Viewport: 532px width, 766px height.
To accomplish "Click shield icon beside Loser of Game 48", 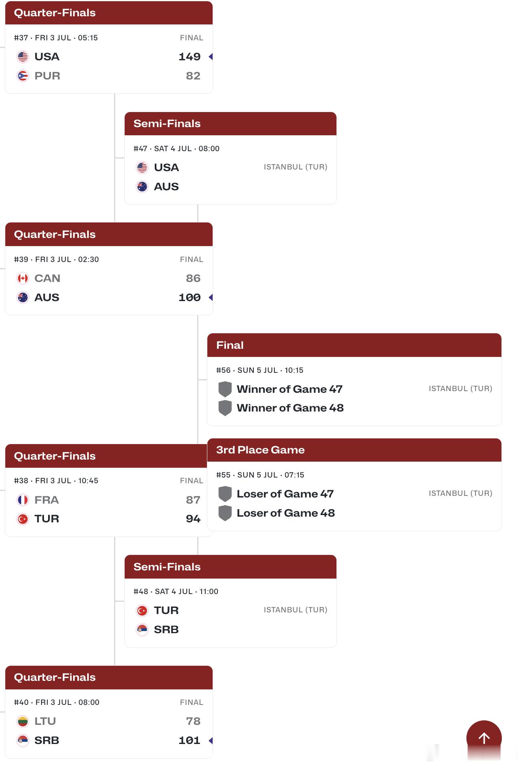I will (225, 513).
